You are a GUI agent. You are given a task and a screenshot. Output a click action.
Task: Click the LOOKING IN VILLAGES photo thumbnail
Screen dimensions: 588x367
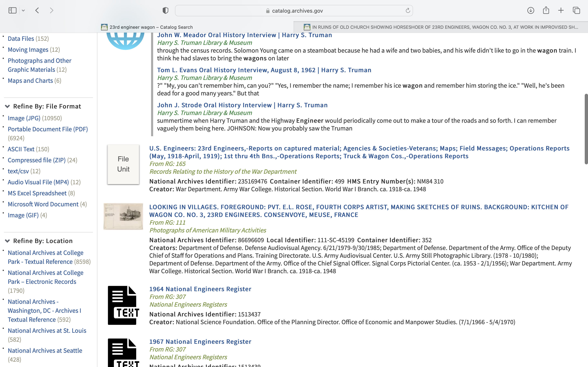(123, 217)
